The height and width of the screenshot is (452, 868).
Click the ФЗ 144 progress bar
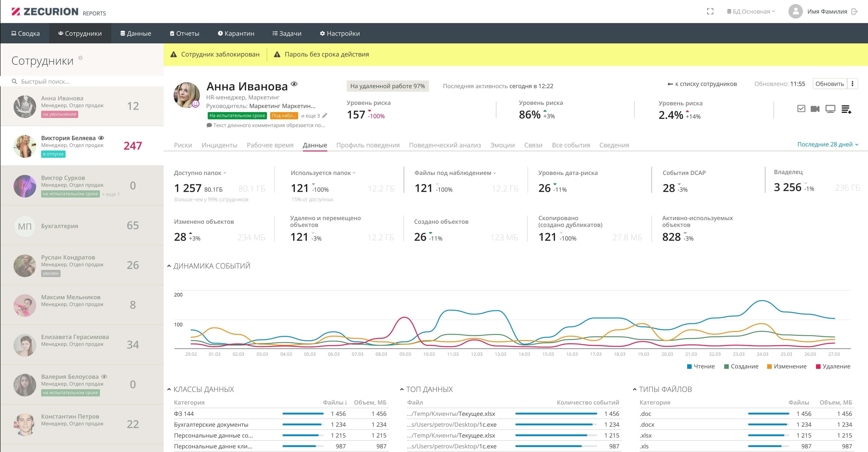pos(303,414)
